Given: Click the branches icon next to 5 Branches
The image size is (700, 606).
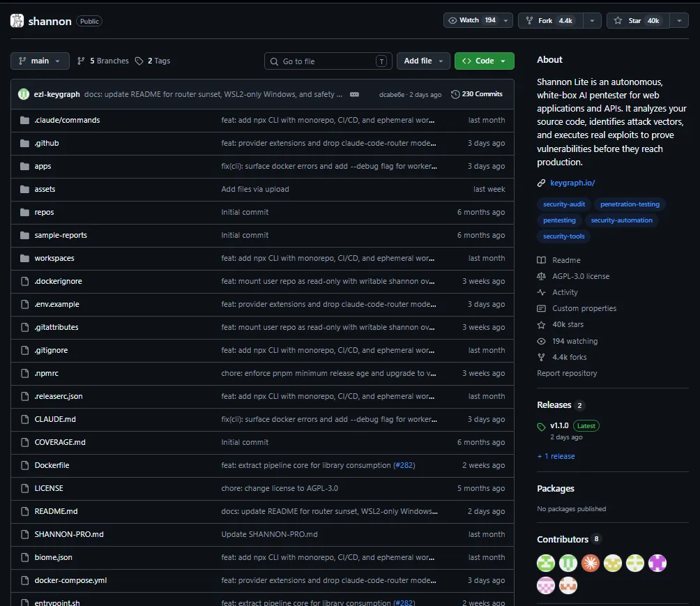Looking at the screenshot, I should click(81, 61).
